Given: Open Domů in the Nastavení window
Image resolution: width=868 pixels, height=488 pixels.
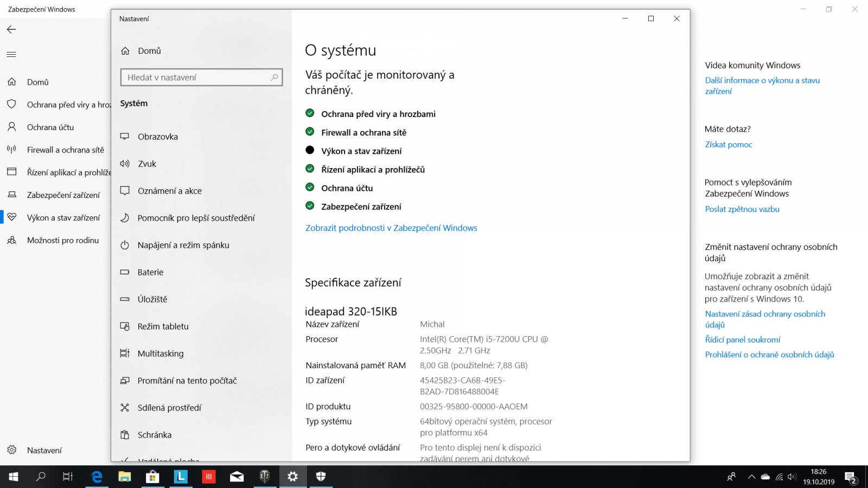Looking at the screenshot, I should (x=141, y=50).
